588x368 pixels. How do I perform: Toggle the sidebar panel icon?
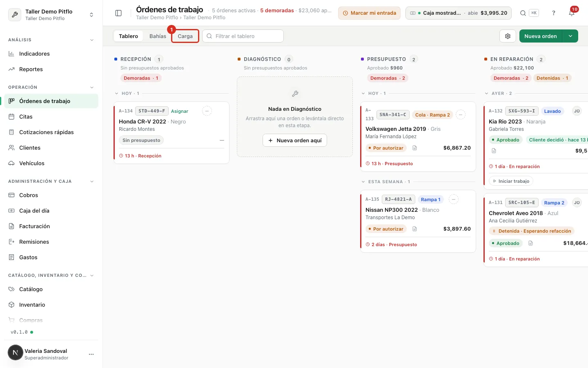118,13
